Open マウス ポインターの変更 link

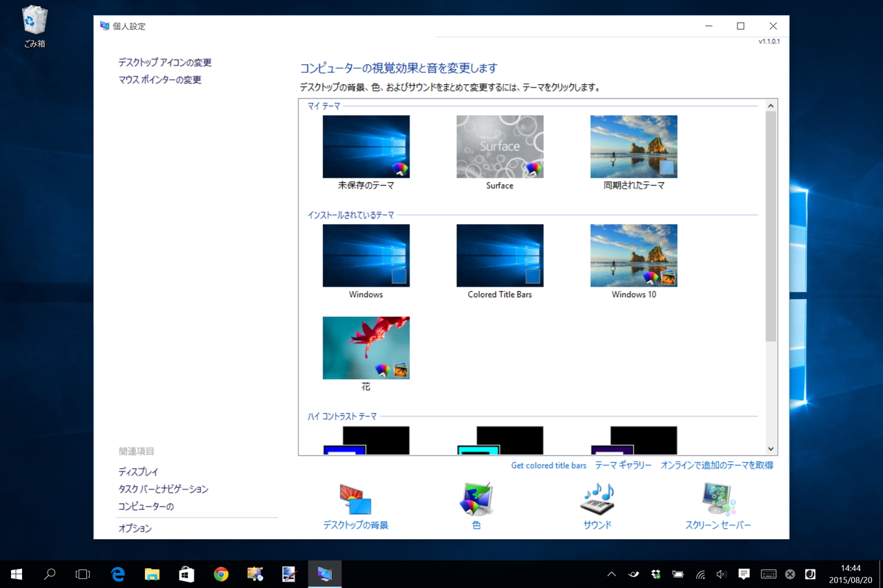pyautogui.click(x=160, y=80)
